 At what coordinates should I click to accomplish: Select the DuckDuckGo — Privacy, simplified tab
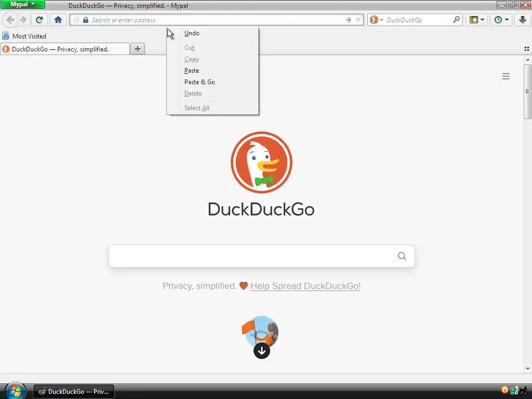(65, 49)
